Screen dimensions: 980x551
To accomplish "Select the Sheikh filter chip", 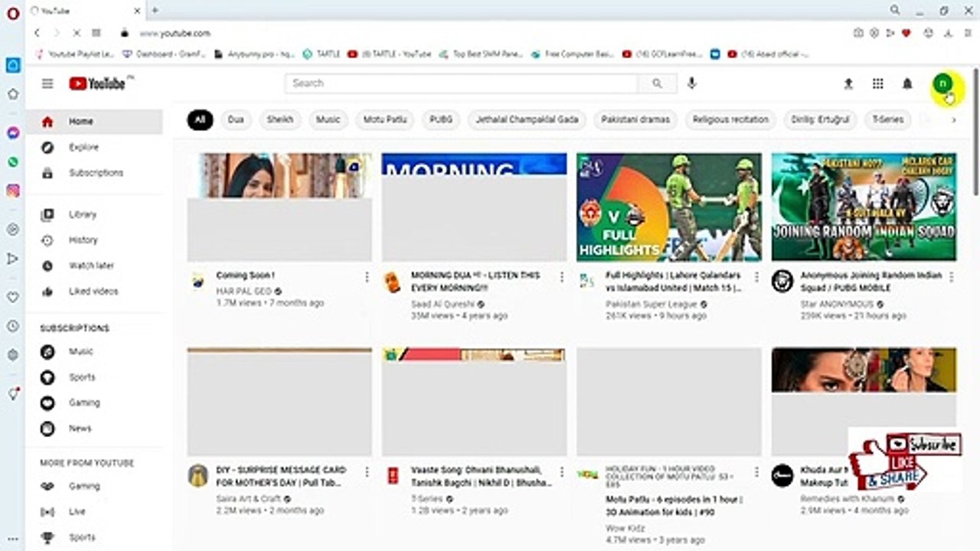I will tap(280, 119).
